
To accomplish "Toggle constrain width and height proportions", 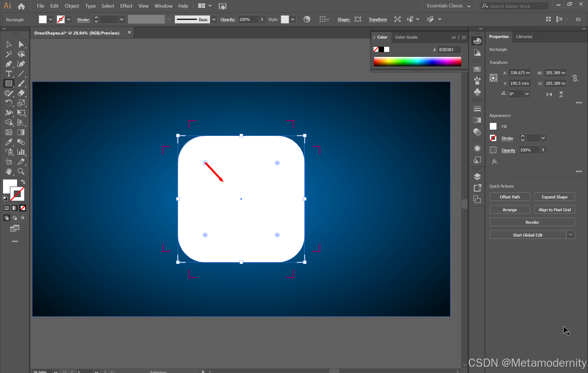I will (x=575, y=78).
